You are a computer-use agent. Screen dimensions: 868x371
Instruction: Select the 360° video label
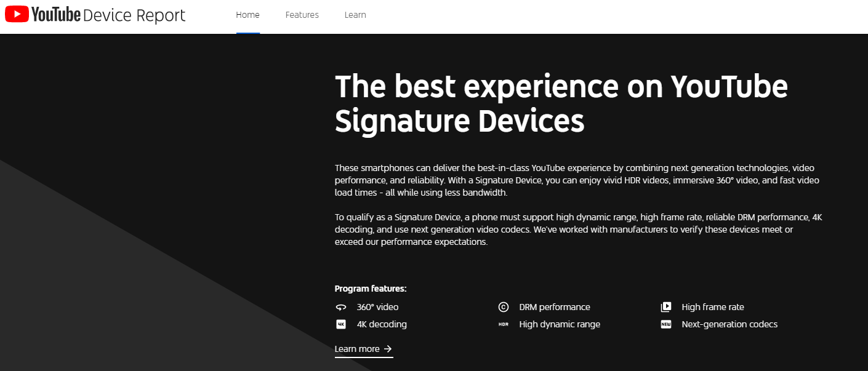[377, 307]
